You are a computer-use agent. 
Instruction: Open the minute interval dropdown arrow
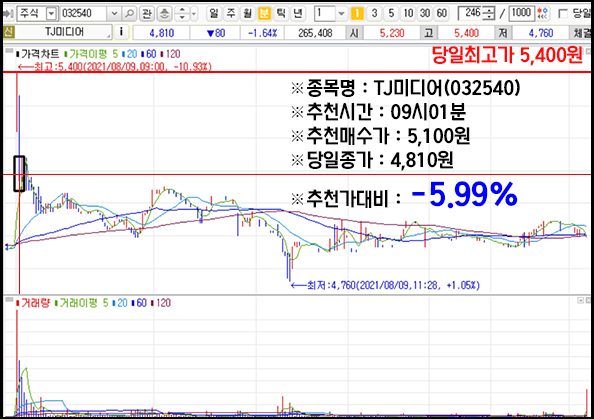pos(341,14)
